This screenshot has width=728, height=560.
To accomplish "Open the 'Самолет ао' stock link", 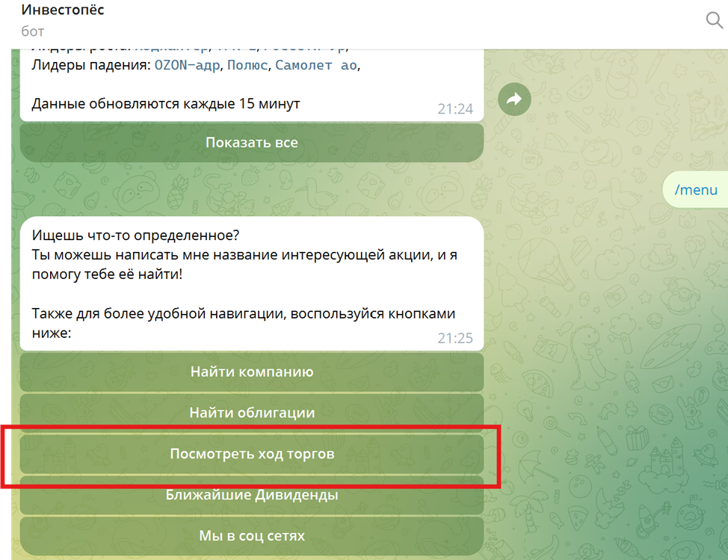I will 316,65.
